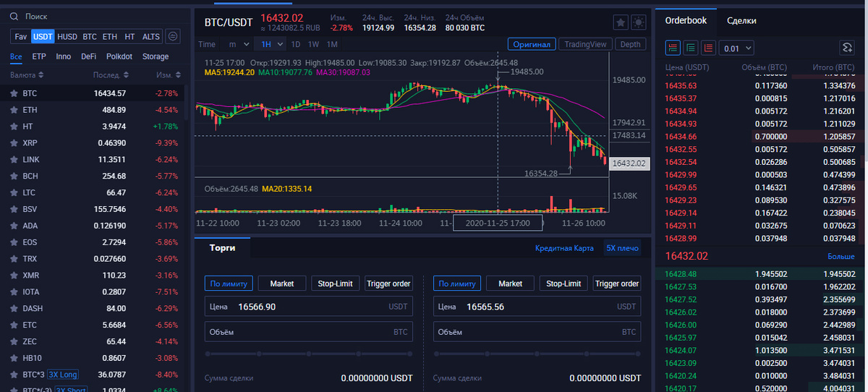
Task: Sort the list by Послед. price column
Action: (x=111, y=75)
